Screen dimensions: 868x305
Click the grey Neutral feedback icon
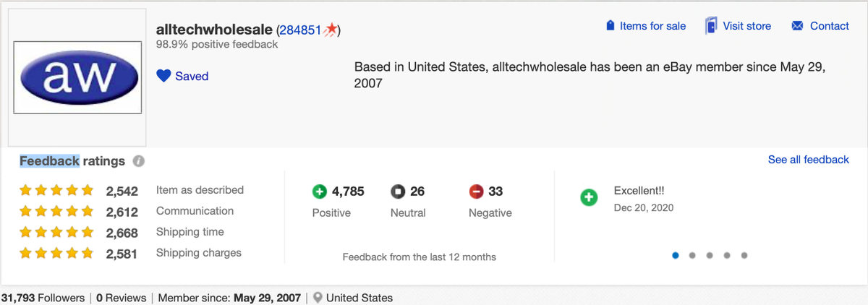[398, 192]
